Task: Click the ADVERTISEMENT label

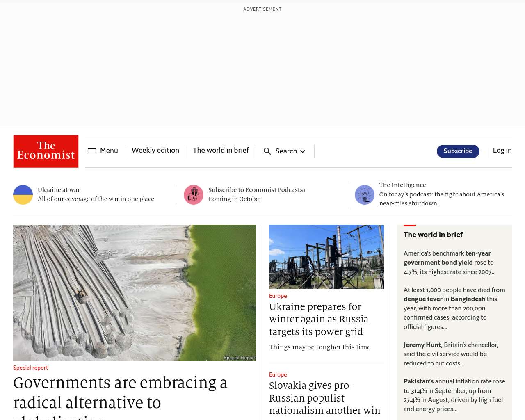Action: (x=262, y=9)
